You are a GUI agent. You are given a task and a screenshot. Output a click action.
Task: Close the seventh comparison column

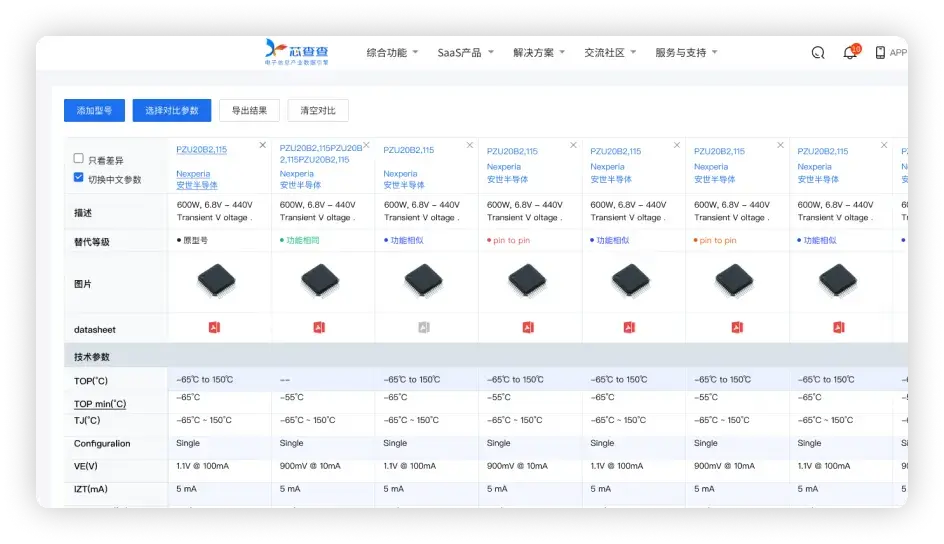coord(884,145)
